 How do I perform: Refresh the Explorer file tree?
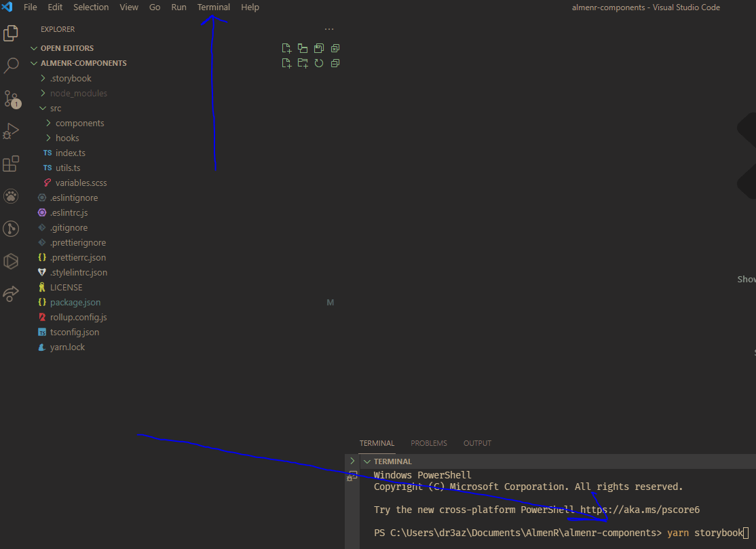point(319,63)
